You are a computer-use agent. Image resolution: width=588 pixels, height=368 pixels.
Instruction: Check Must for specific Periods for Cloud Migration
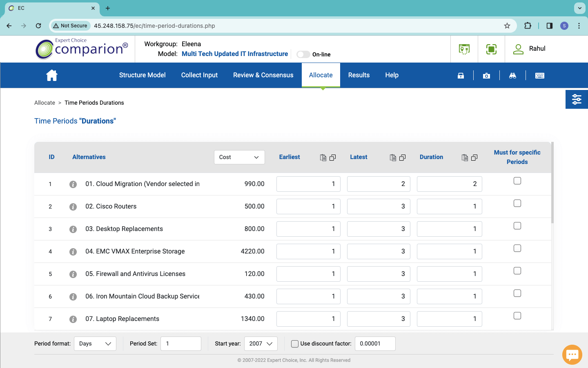517,181
